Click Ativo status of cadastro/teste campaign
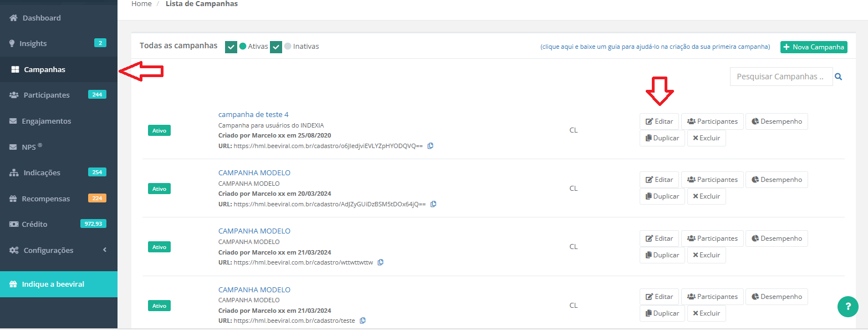Screen dimensions: 868x330 click(159, 306)
